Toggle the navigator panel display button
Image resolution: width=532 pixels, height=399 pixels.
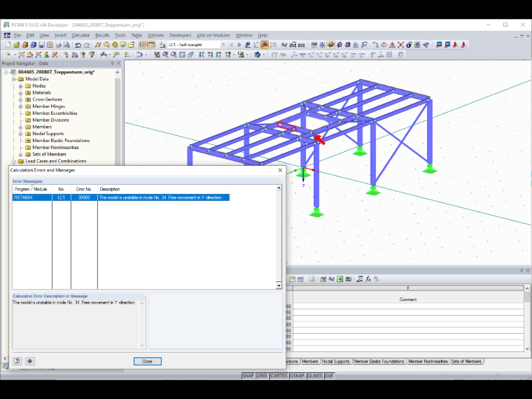(x=143, y=44)
